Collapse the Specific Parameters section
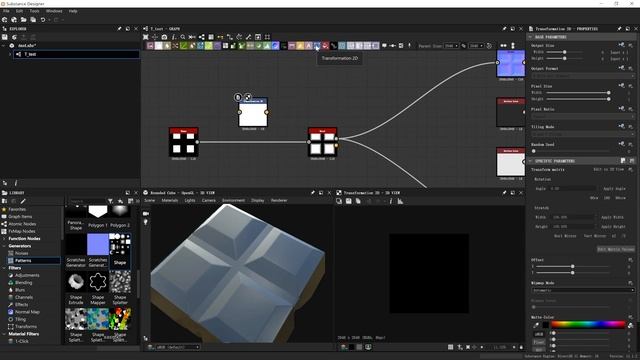The height and width of the screenshot is (360, 640). (x=530, y=161)
